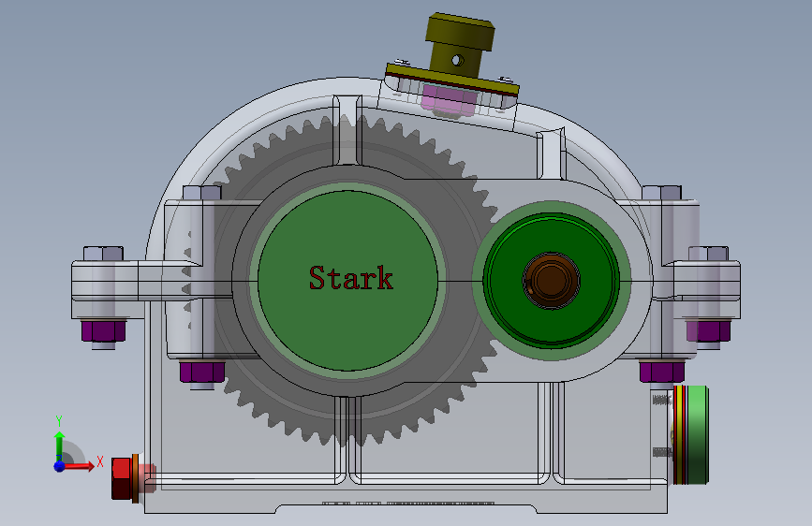This screenshot has width=812, height=526.
Task: Select purple nut above the oil gauge
Action: coord(662,372)
